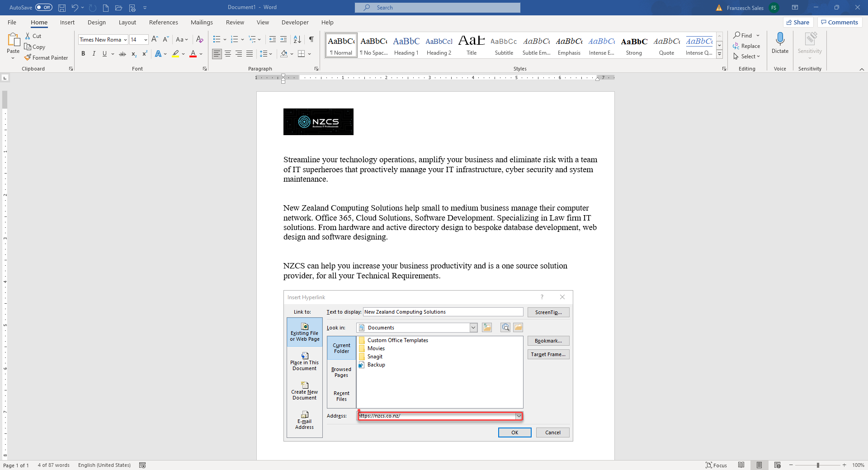Toggle bold formatting
Image resolution: width=868 pixels, height=470 pixels.
click(83, 54)
